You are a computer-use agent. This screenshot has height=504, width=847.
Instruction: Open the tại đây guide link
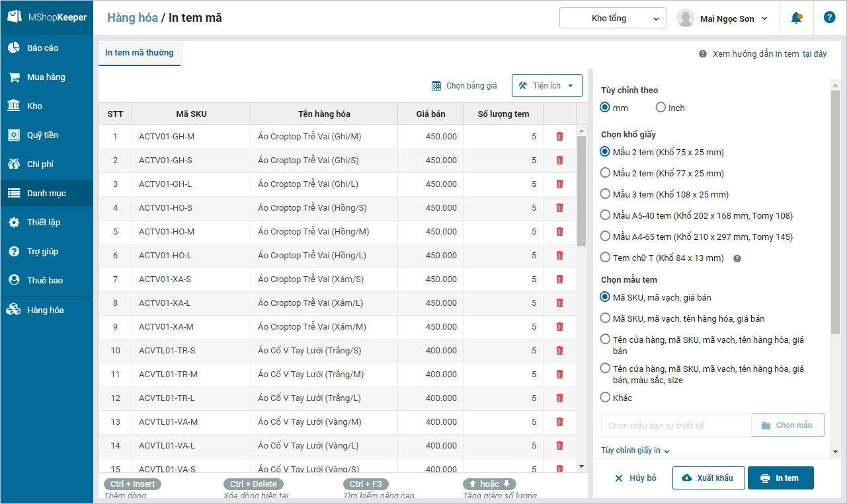point(815,54)
